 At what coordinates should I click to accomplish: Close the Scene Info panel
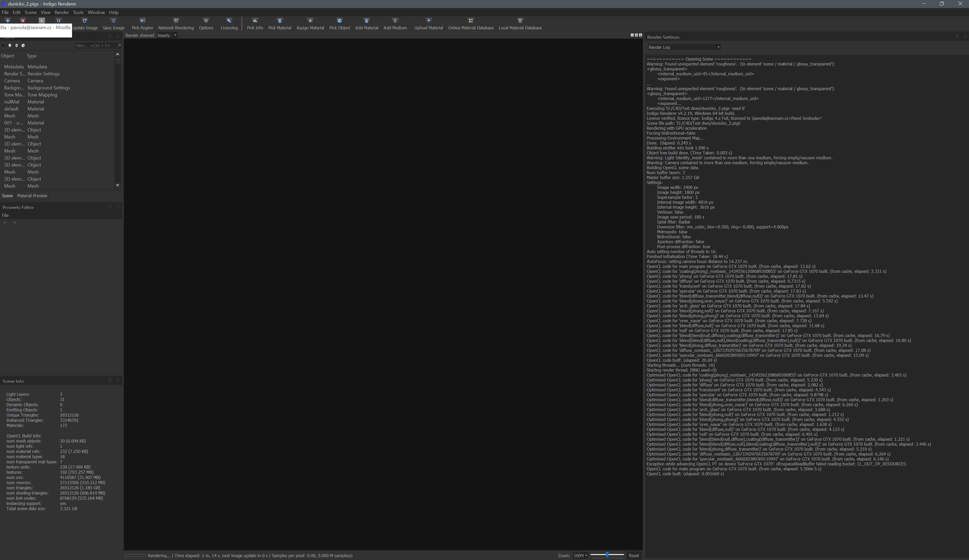click(x=118, y=380)
